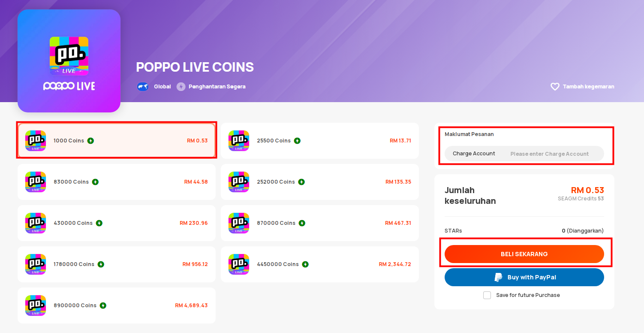Select the 1000 Coins package
Screen dimensions: 644x333
[x=117, y=141]
